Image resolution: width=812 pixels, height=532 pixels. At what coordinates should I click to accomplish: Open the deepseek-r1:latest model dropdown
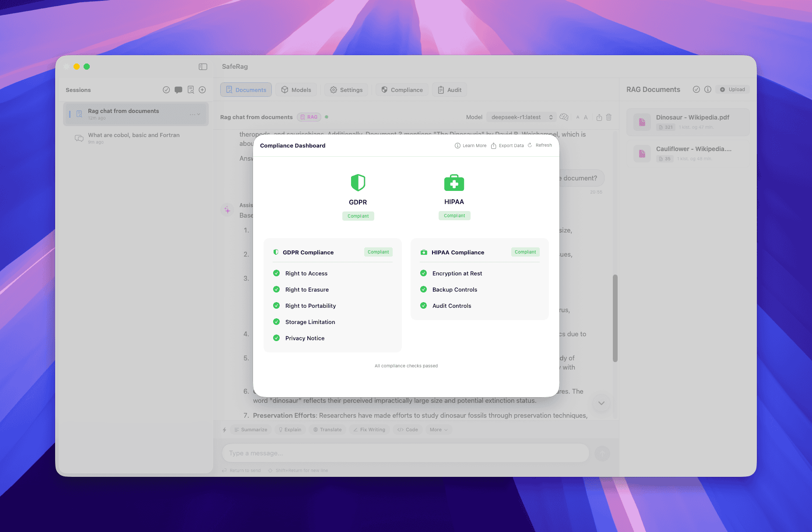coord(521,117)
